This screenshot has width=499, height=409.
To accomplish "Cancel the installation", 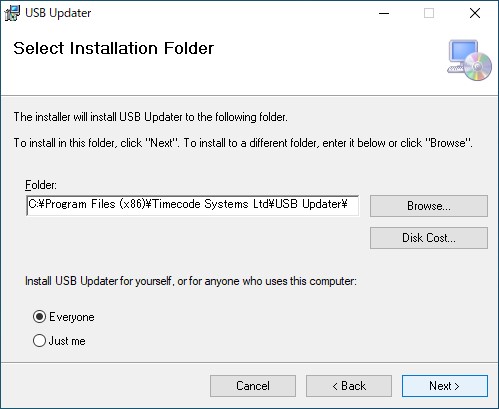I will [253, 386].
